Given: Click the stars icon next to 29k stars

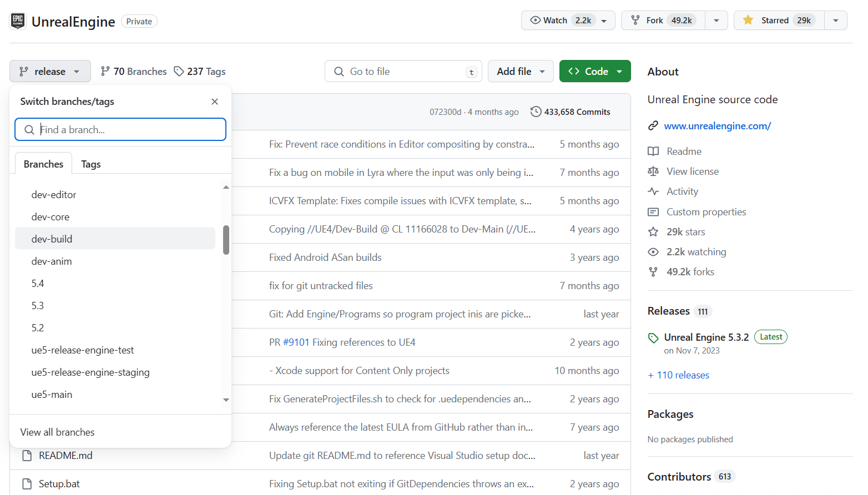Looking at the screenshot, I should [x=653, y=232].
